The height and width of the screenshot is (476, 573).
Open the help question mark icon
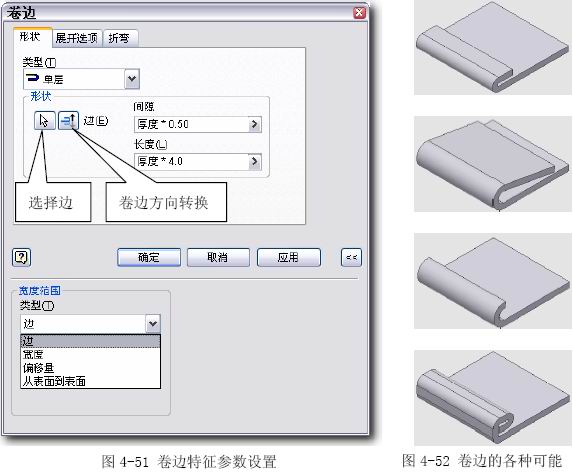[x=22, y=258]
